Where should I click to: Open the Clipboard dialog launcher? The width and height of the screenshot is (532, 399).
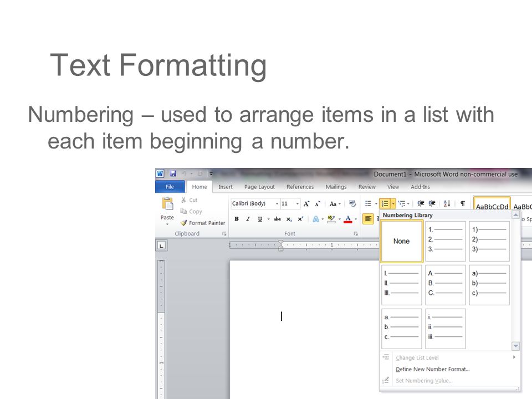(224, 234)
